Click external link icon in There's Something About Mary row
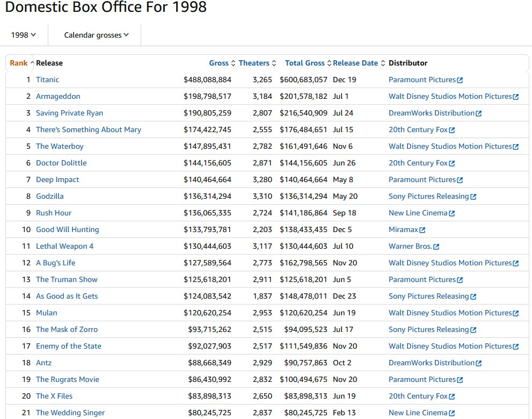The image size is (532, 419). pos(451,130)
